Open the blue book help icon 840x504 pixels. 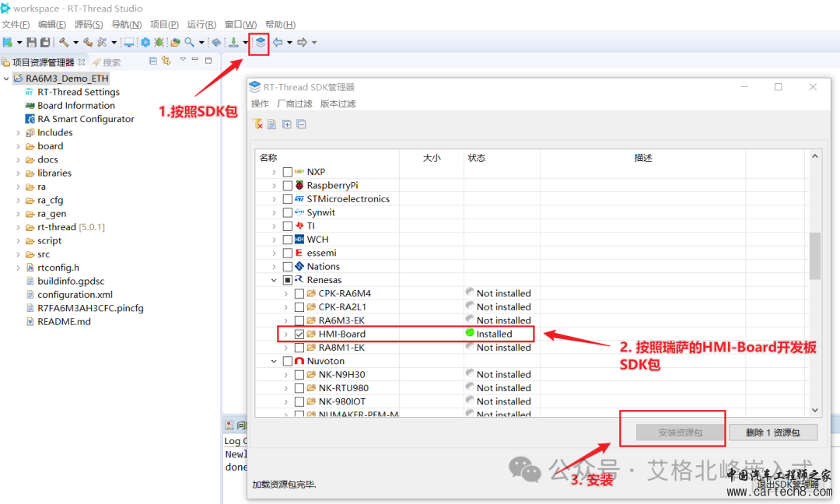click(216, 42)
